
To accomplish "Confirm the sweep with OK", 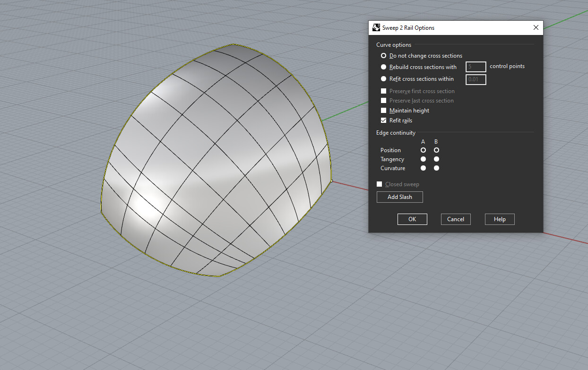I will 412,219.
